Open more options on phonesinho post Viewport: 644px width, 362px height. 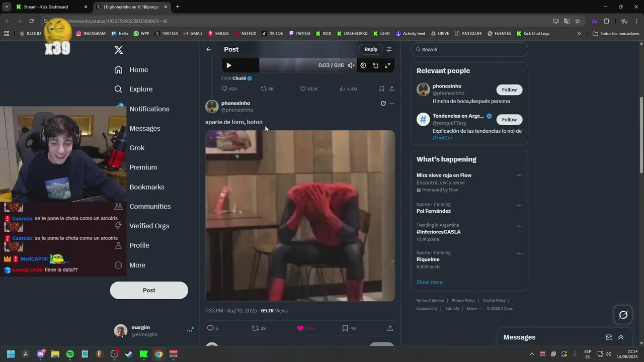pyautogui.click(x=392, y=104)
